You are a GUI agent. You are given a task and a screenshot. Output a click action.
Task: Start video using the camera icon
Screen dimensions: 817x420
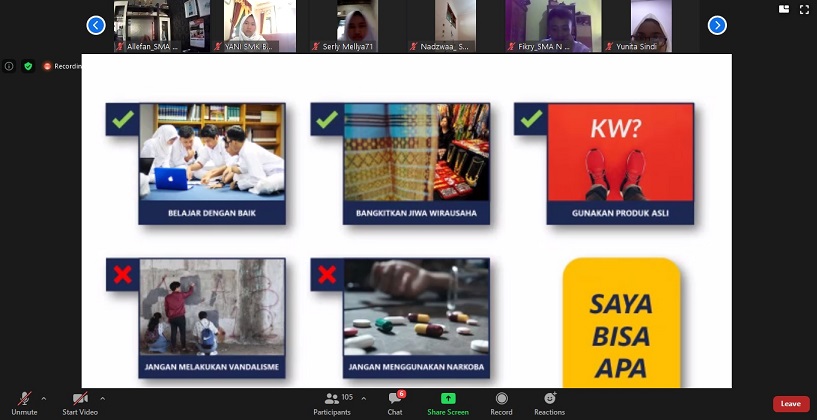[79, 399]
